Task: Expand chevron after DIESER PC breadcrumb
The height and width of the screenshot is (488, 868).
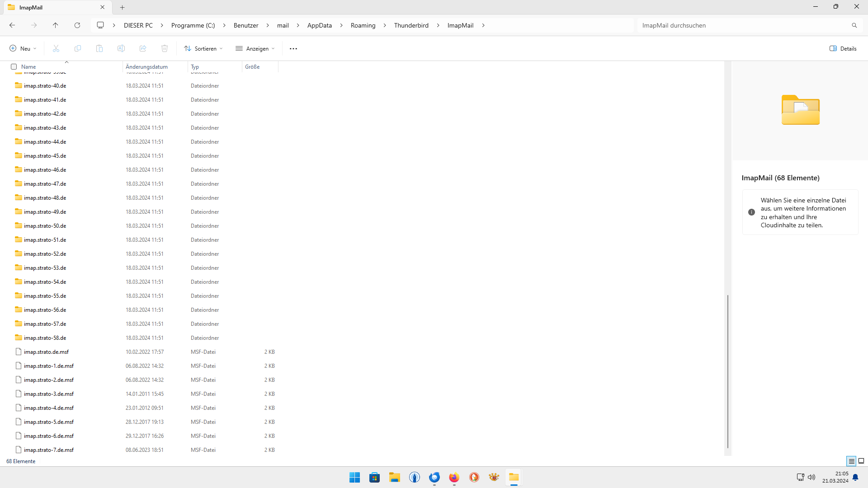Action: click(x=162, y=25)
